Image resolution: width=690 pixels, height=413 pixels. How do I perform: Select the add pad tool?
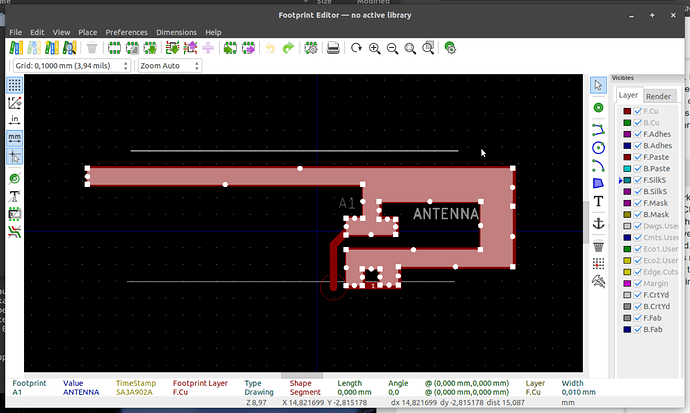[x=598, y=108]
